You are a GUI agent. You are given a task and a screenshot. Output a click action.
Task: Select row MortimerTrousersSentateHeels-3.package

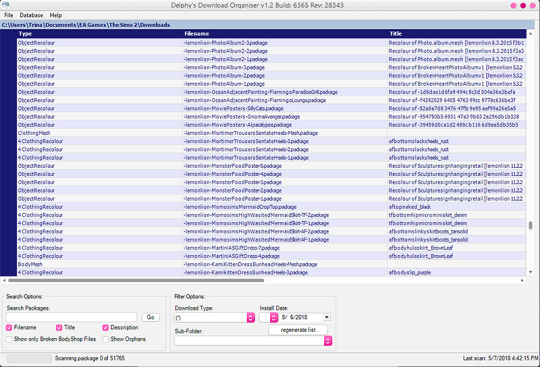tap(271, 141)
